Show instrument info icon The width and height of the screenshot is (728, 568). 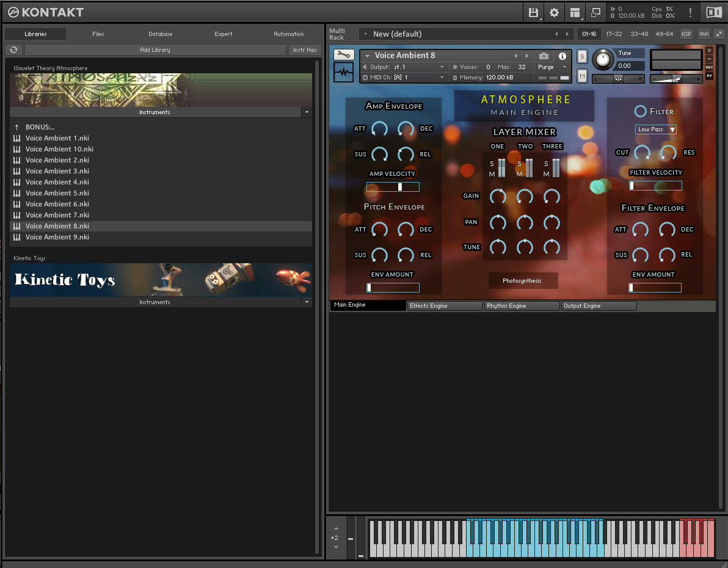(x=562, y=56)
